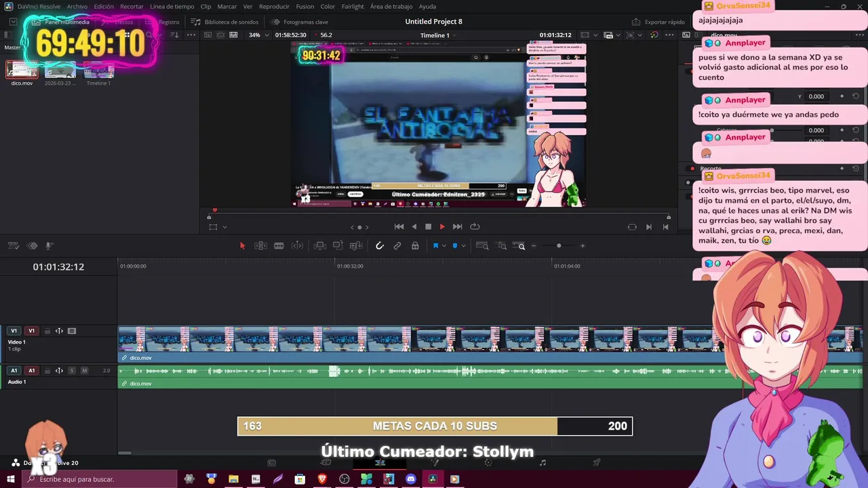868x488 pixels.
Task: Click the Detail zoom icon
Action: 502,246
